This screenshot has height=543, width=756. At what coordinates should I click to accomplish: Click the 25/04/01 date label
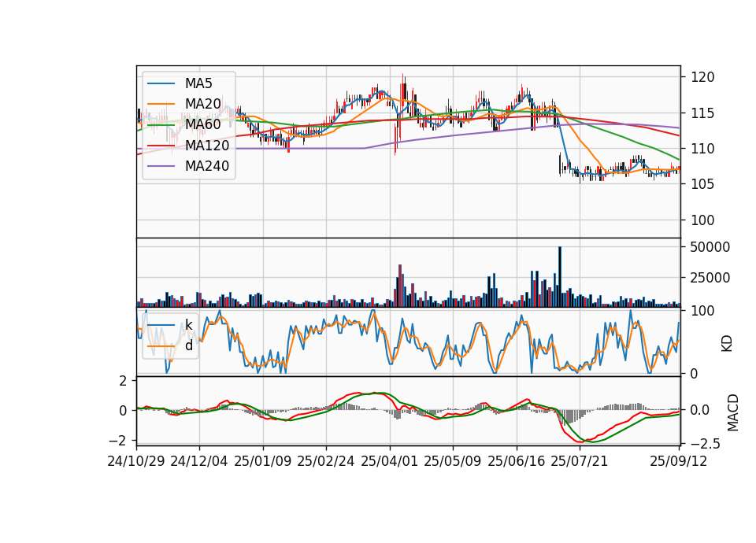(x=389, y=462)
